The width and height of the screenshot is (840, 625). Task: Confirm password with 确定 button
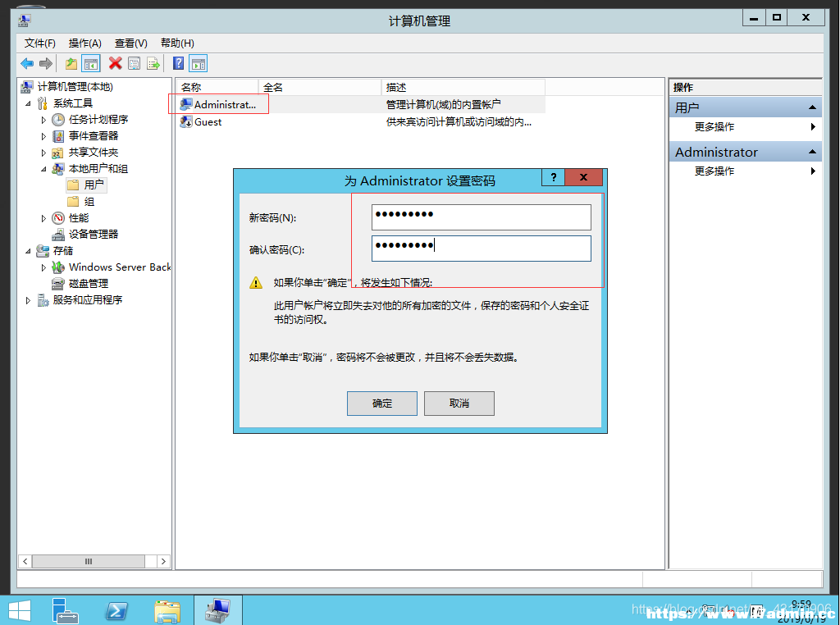click(382, 404)
